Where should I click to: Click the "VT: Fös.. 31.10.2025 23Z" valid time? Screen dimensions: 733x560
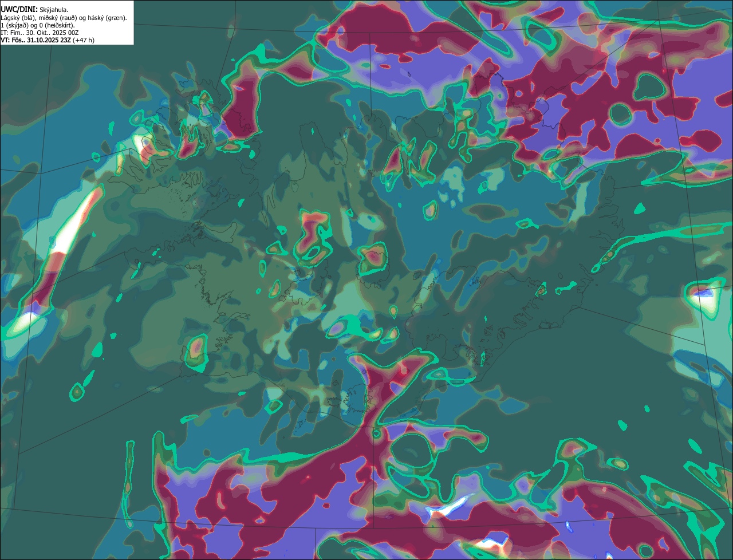point(36,40)
